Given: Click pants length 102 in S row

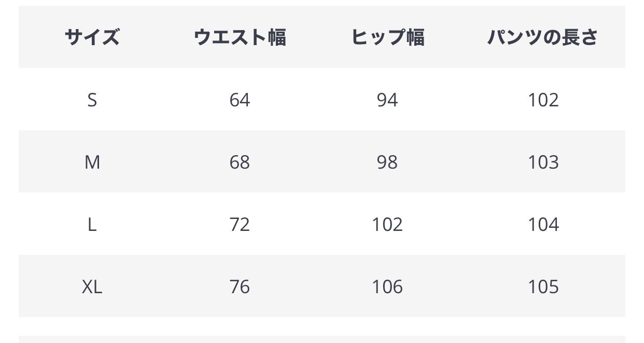Looking at the screenshot, I should (x=543, y=100).
